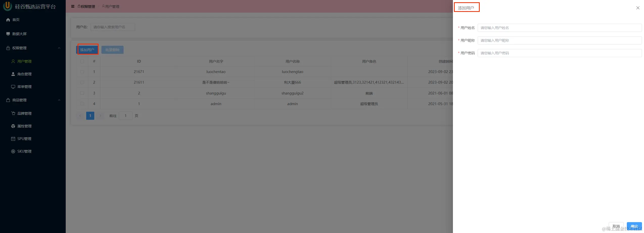
Task: Check the row with ID 21611
Action: (82, 82)
